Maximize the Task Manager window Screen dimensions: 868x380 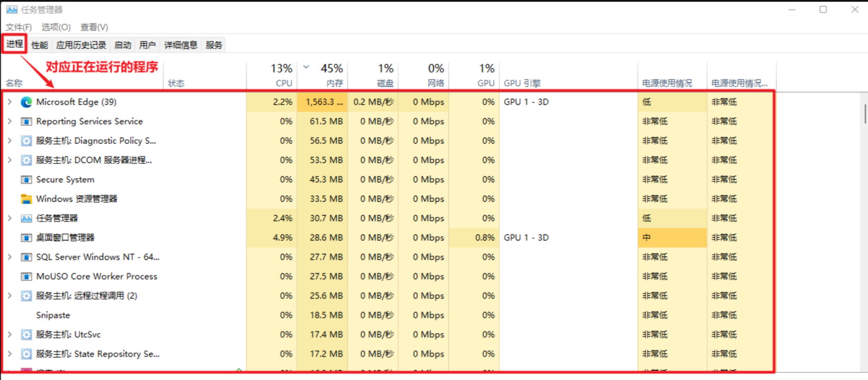823,9
